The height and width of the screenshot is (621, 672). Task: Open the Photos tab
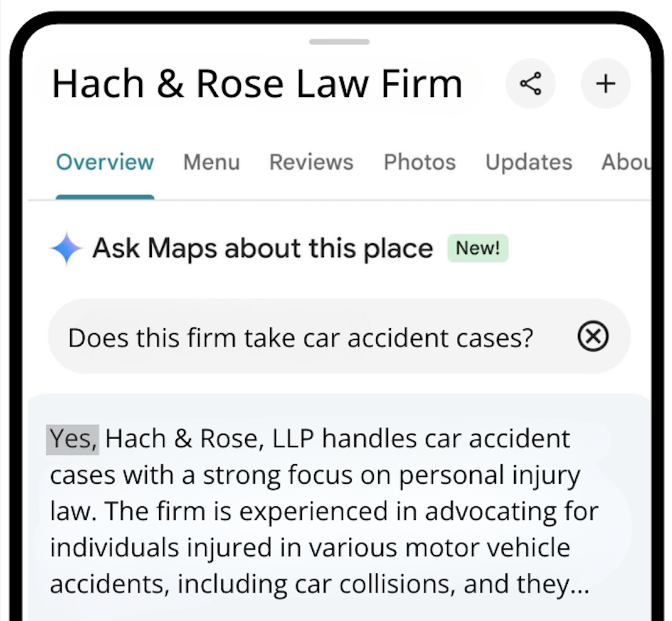(x=420, y=162)
